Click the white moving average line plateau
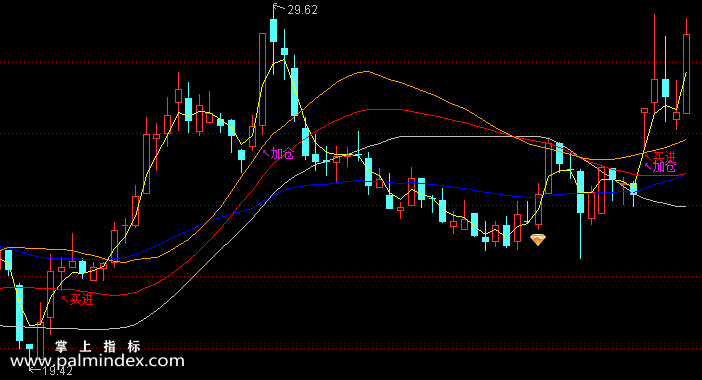The width and height of the screenshot is (702, 380). coord(470,136)
